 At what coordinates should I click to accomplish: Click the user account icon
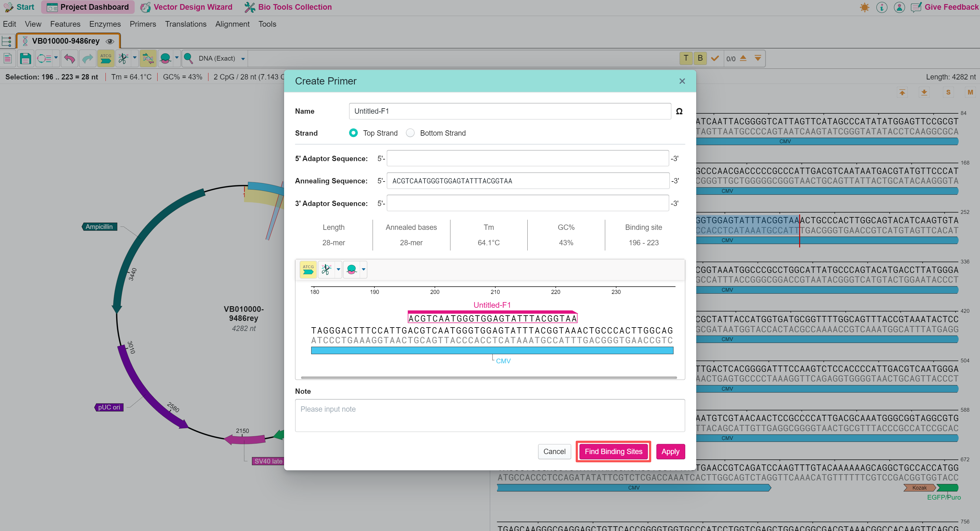pos(899,7)
